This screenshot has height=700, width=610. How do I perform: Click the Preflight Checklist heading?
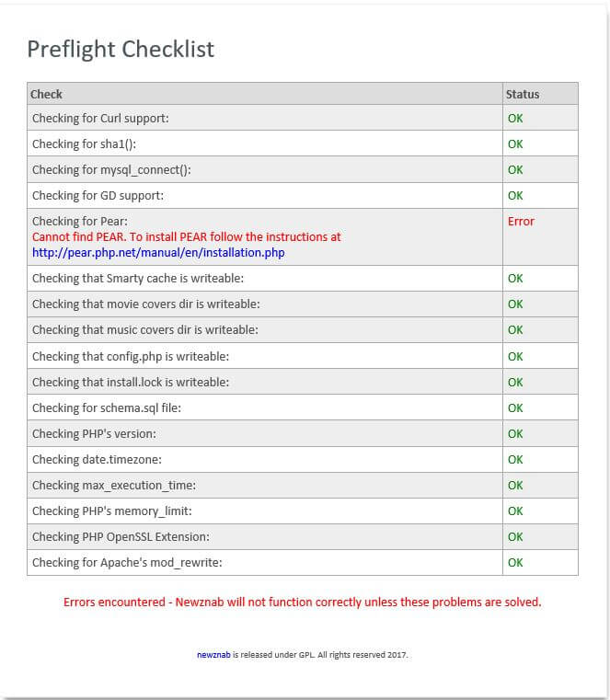(121, 49)
